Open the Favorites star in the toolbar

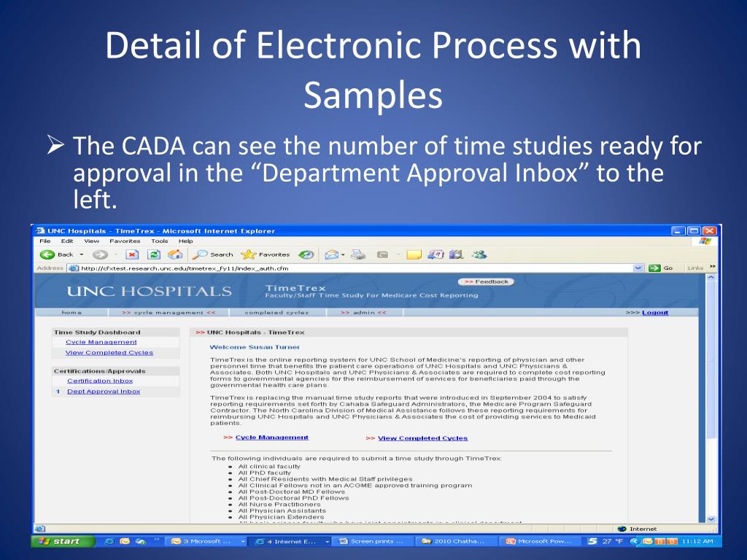266,254
